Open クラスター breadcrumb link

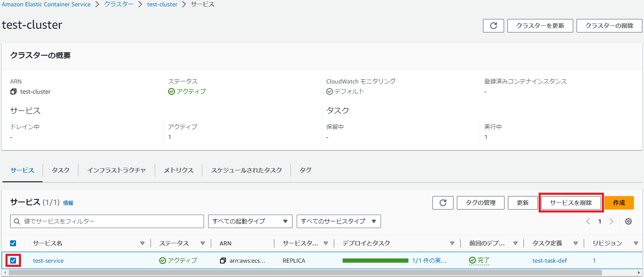[119, 4]
